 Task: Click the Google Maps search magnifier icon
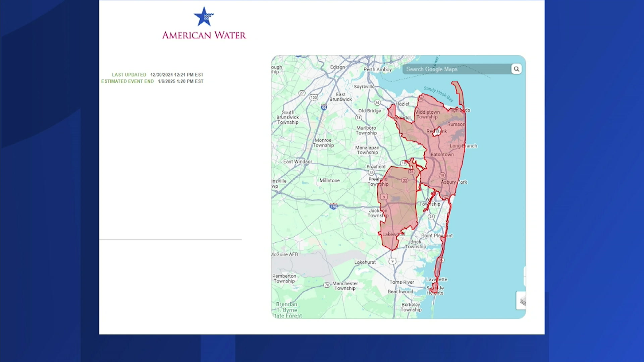(517, 69)
